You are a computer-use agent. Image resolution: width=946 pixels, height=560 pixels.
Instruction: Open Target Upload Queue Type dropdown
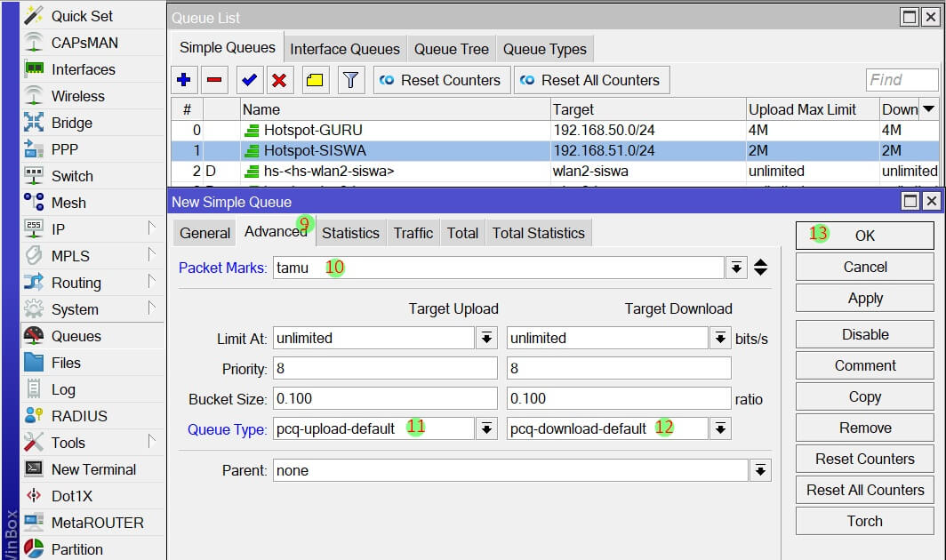pos(486,429)
